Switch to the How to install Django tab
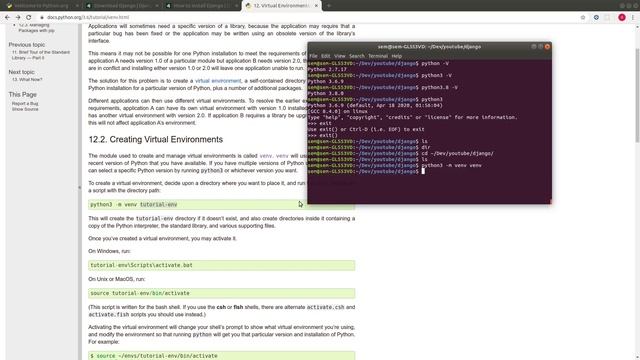This screenshot has width=640, height=360. tap(201, 6)
